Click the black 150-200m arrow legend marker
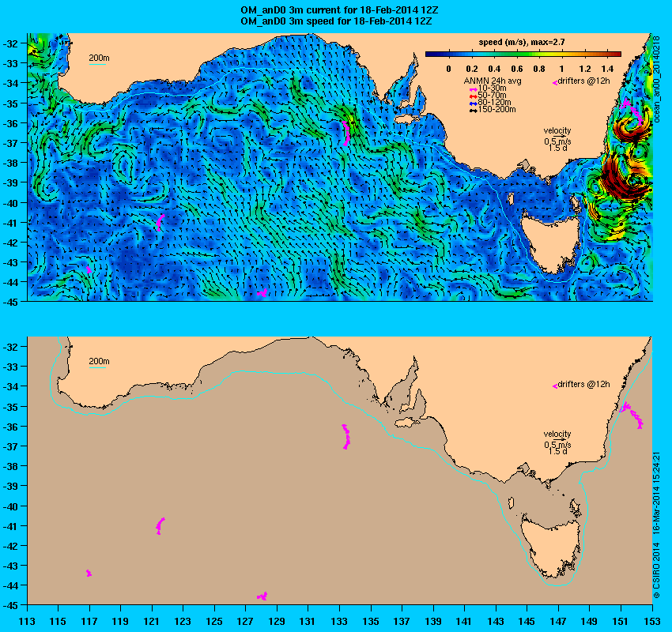 473,110
